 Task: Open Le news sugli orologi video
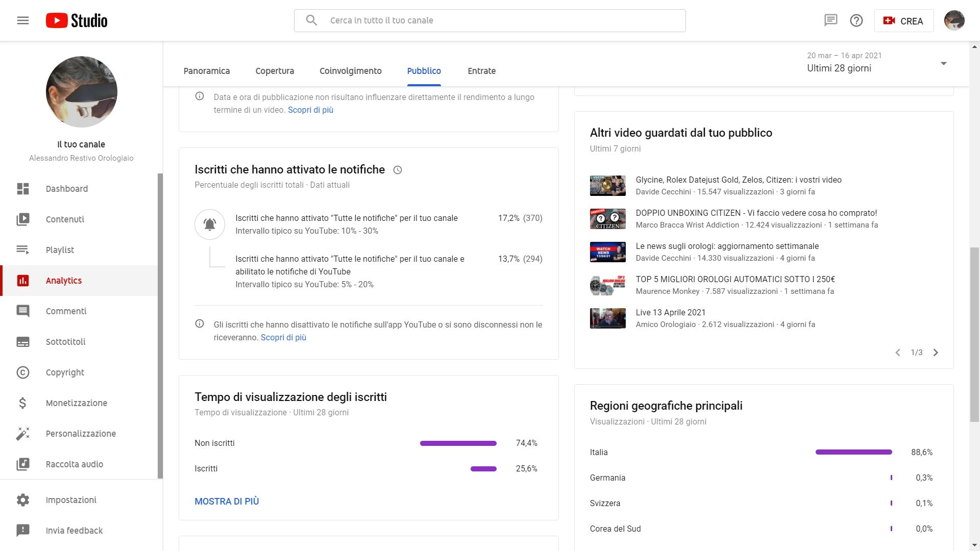(x=727, y=246)
